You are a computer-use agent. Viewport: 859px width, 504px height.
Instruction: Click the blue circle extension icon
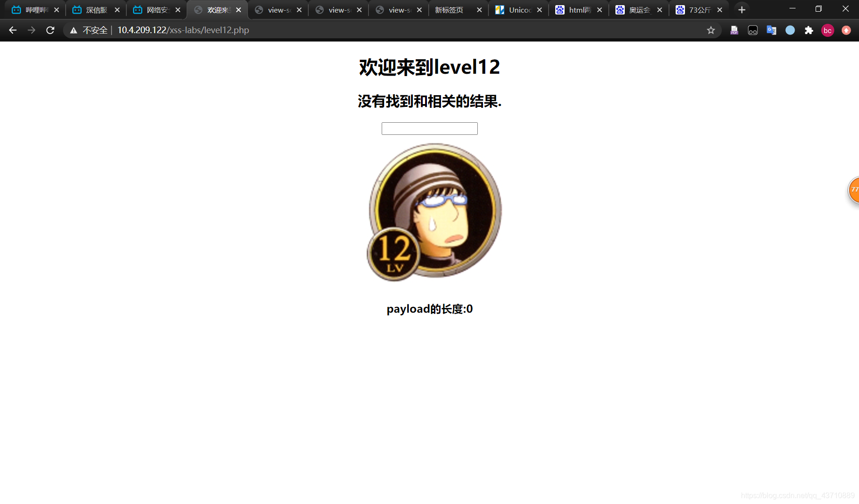pos(790,30)
